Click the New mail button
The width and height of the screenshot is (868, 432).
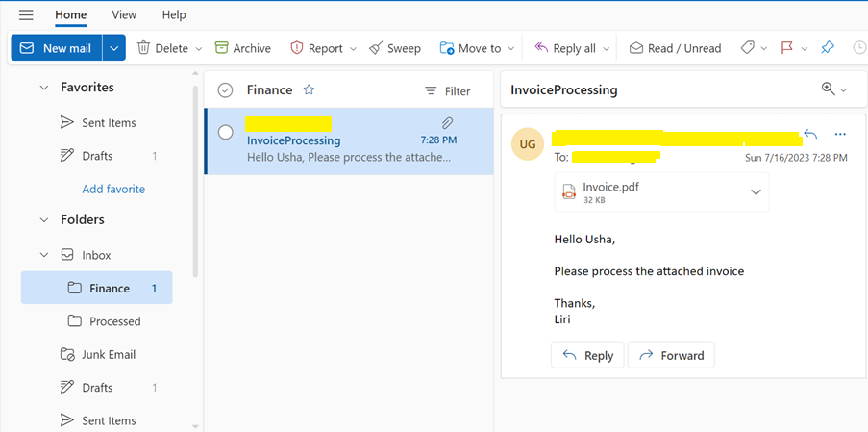click(x=57, y=48)
